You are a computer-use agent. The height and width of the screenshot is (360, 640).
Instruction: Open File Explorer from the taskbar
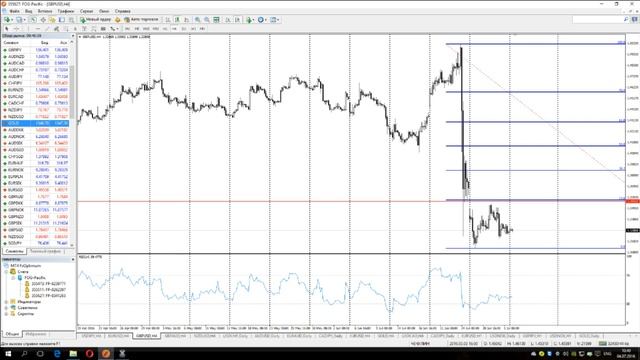tap(73, 353)
